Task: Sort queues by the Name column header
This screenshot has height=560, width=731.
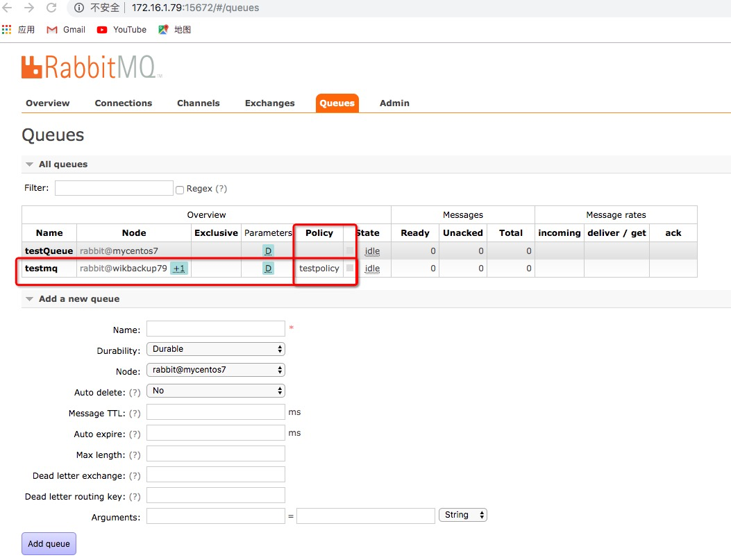Action: click(x=49, y=233)
